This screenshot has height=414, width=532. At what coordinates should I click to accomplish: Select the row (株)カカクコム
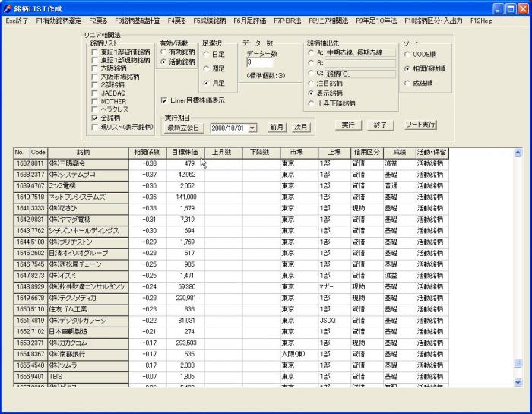pyautogui.click(x=231, y=343)
